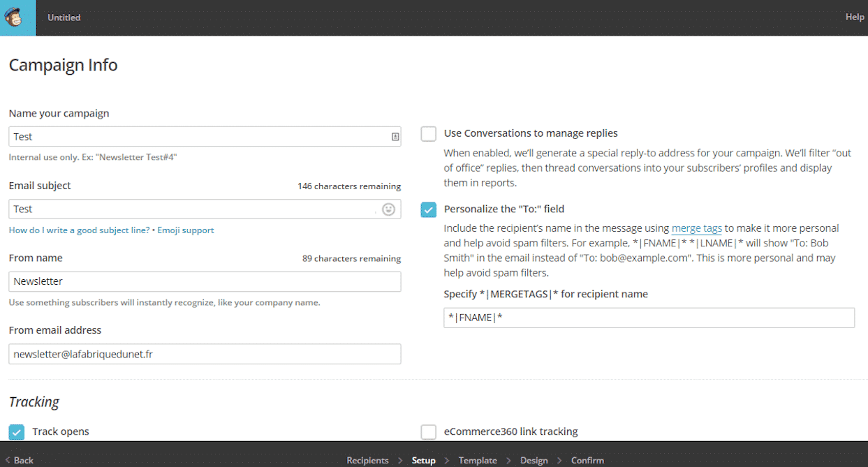Click the MERGETAGS recipient name field

tap(649, 318)
